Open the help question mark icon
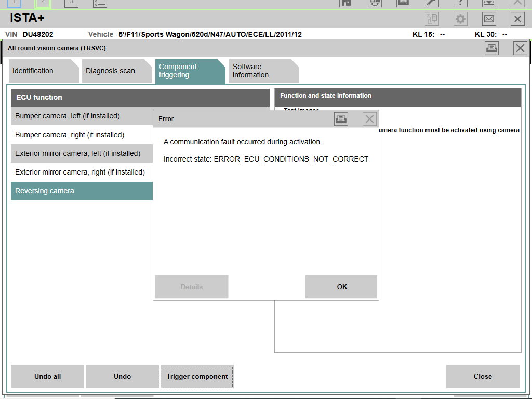 [x=460, y=3]
